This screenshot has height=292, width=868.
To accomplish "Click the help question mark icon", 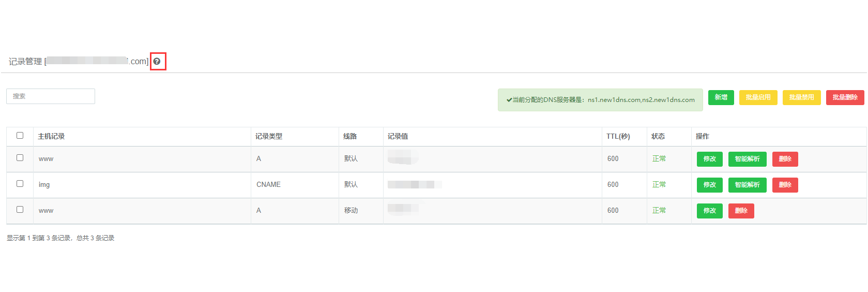I will coord(157,61).
